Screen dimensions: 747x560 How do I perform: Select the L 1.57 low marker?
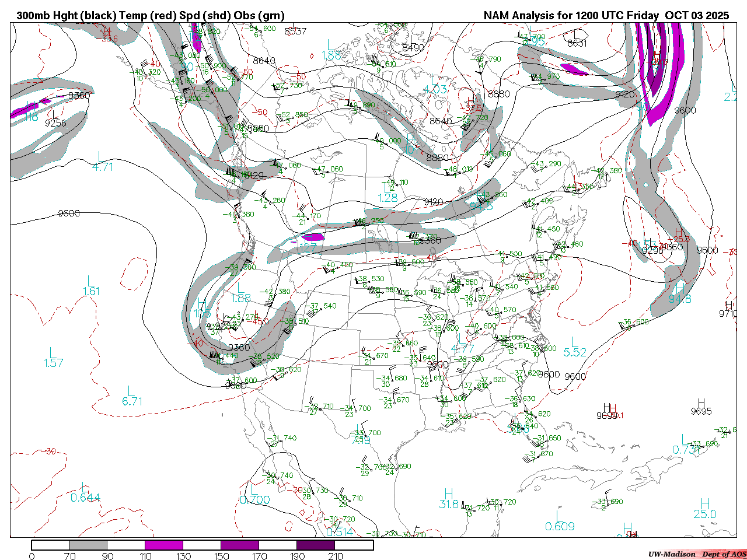coord(53,358)
